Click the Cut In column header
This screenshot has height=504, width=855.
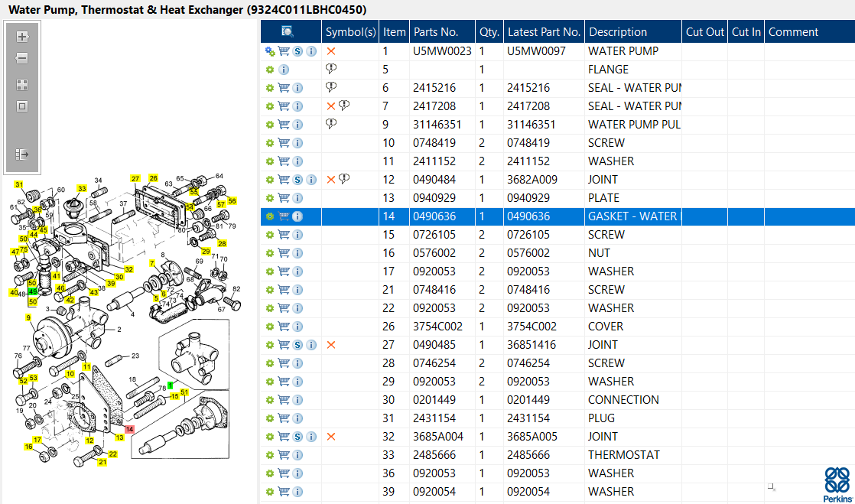[x=746, y=31]
